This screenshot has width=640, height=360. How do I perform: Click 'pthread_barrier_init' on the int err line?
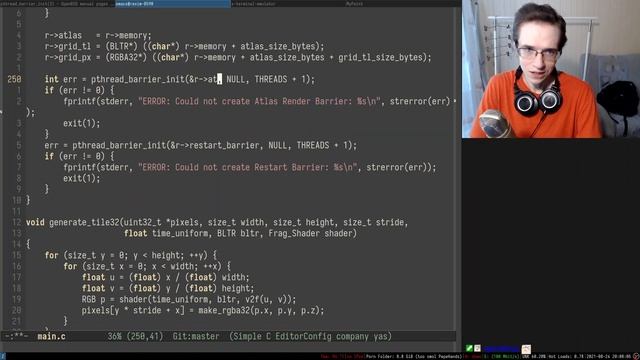[138, 79]
